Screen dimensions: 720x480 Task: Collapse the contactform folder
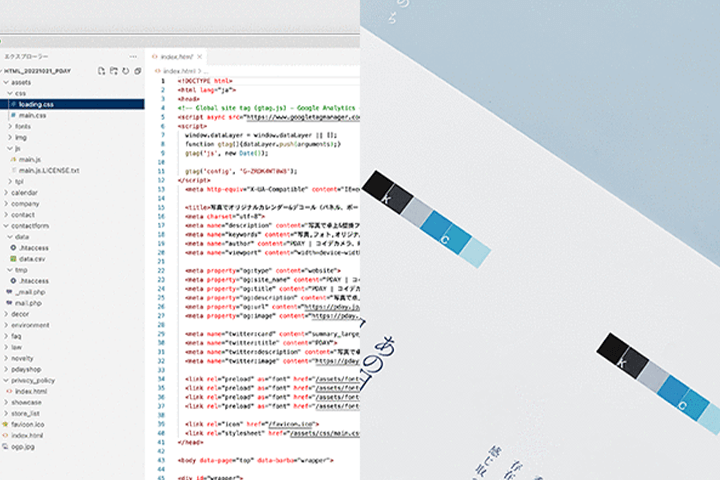coord(6,226)
